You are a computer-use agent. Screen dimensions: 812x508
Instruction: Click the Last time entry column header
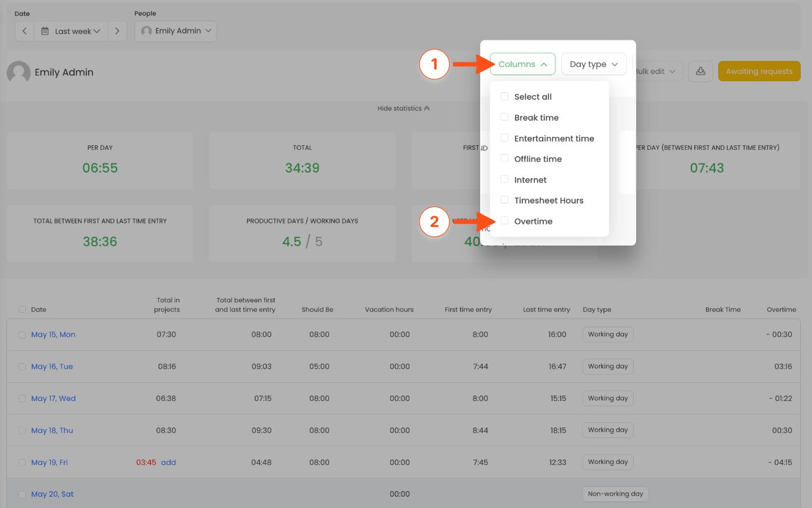[547, 309]
